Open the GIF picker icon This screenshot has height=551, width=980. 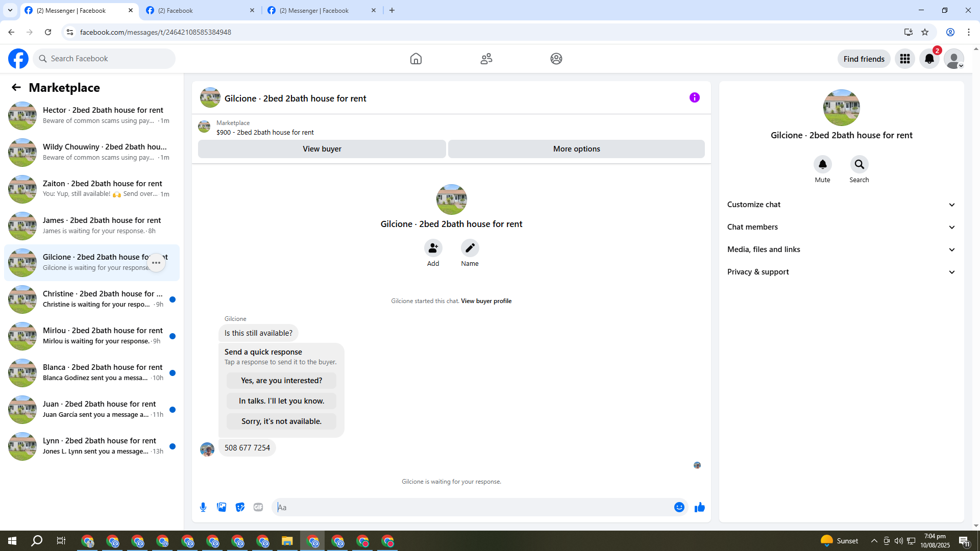(x=258, y=507)
